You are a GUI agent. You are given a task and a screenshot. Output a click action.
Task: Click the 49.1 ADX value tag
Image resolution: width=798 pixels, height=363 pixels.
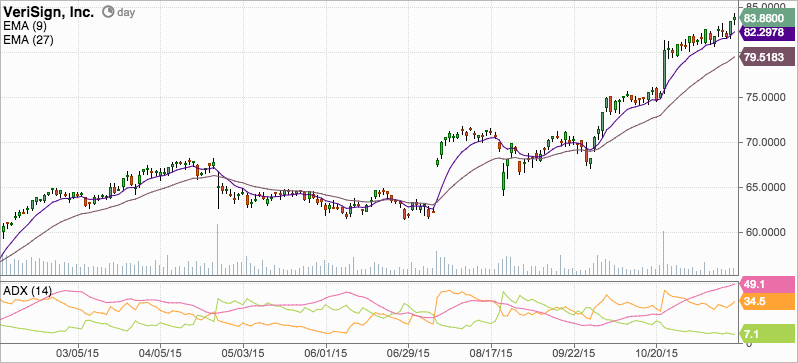pyautogui.click(x=766, y=284)
